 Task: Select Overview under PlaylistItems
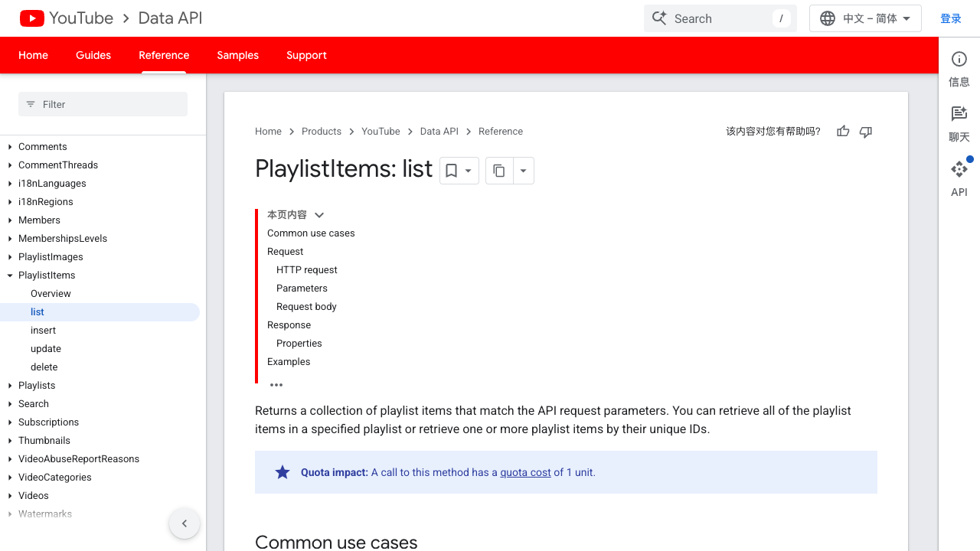click(x=51, y=294)
